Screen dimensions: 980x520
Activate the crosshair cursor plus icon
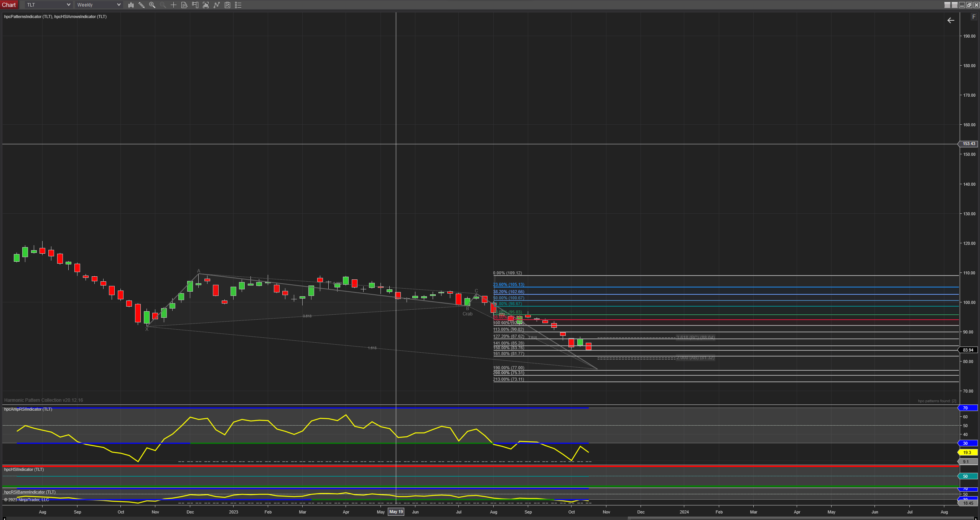pos(173,5)
